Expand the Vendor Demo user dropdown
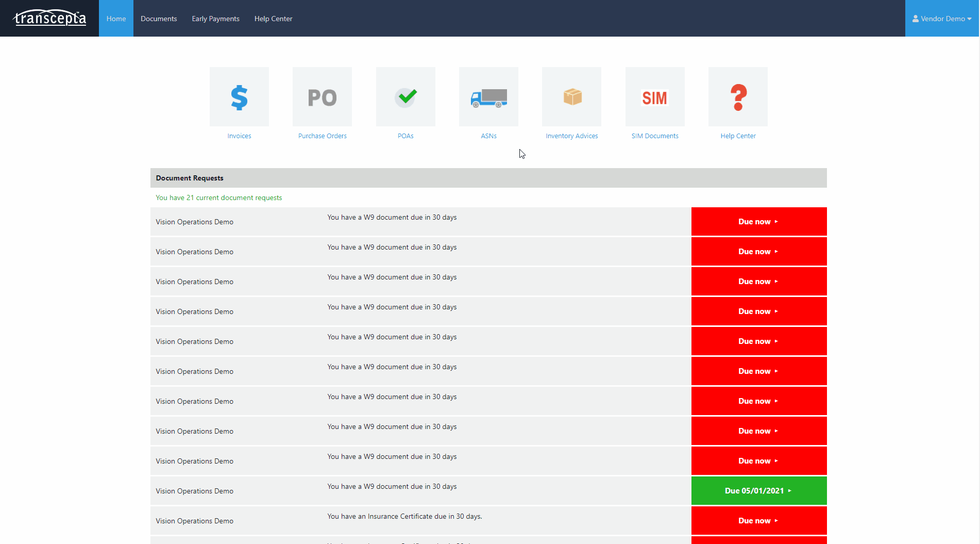The width and height of the screenshot is (980, 544). 942,19
